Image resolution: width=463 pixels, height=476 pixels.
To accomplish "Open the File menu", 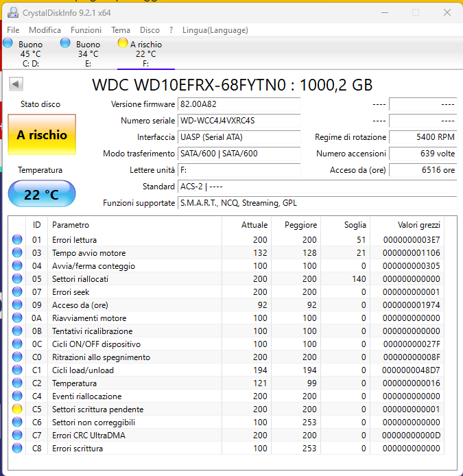I will pos(13,30).
